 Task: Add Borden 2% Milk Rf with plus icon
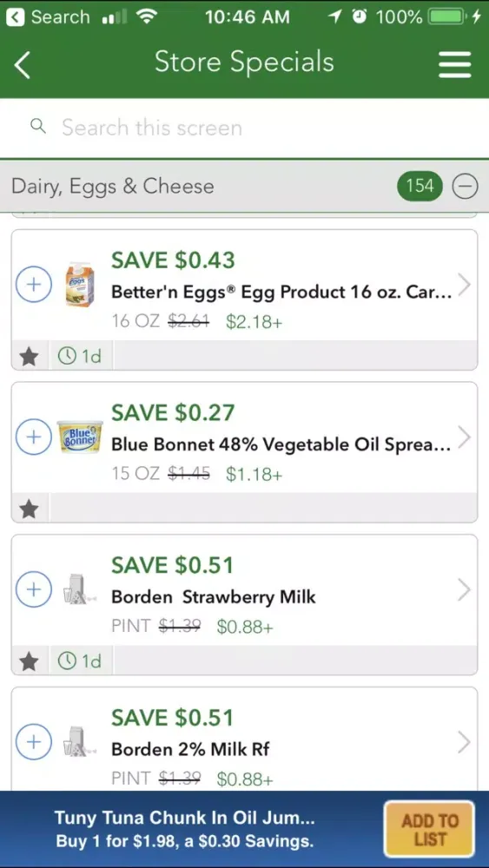(34, 742)
